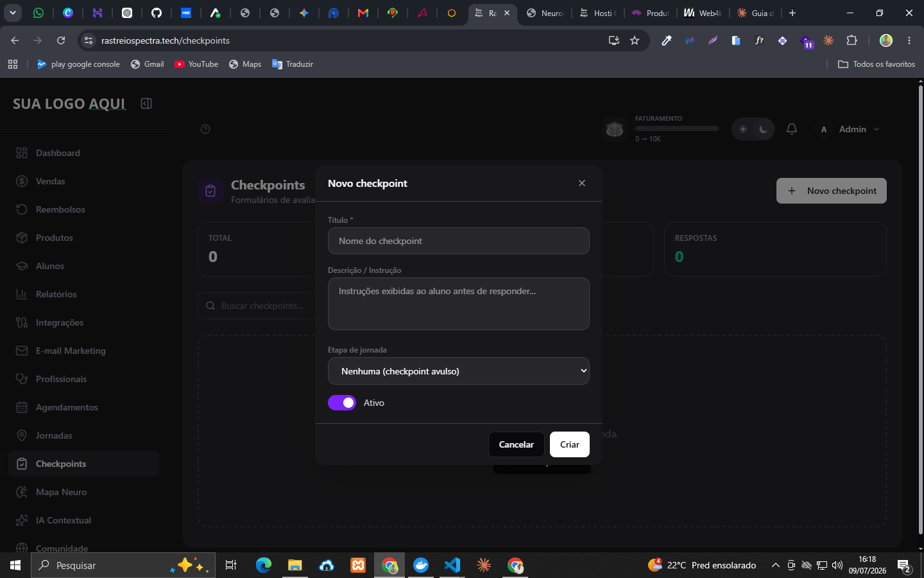The image size is (924, 578).
Task: Switch to the Produt browser tab
Action: (651, 13)
